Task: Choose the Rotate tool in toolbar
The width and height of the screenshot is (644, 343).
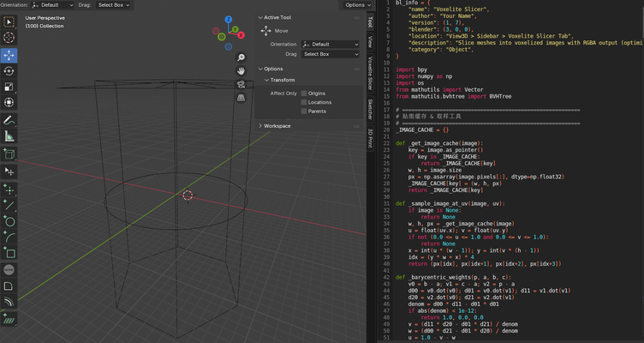Action: click(9, 71)
